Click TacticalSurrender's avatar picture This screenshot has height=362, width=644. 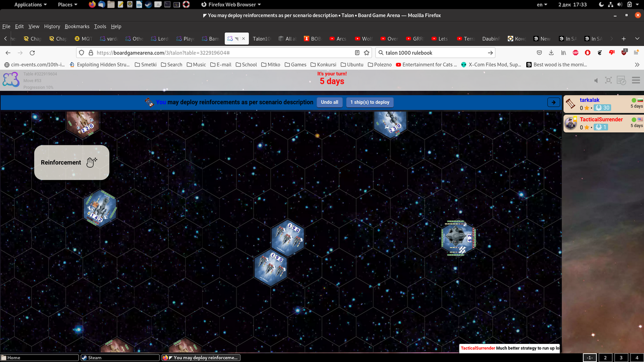[x=571, y=123]
